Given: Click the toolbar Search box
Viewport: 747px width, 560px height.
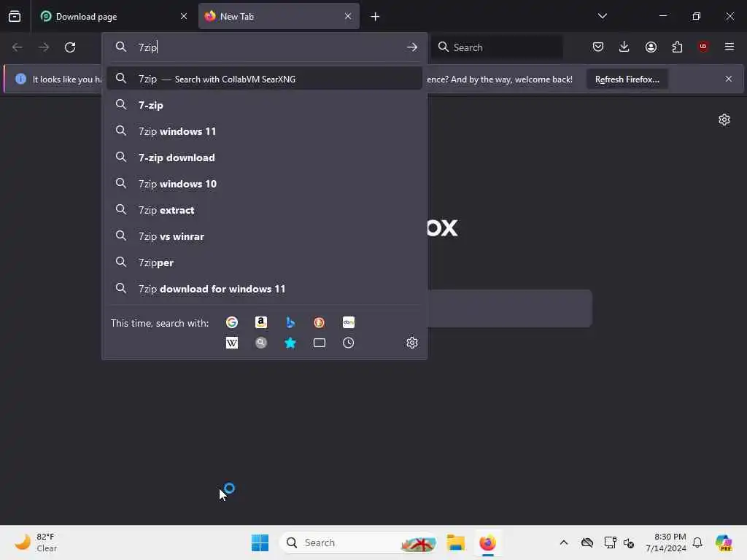Looking at the screenshot, I should pos(497,47).
